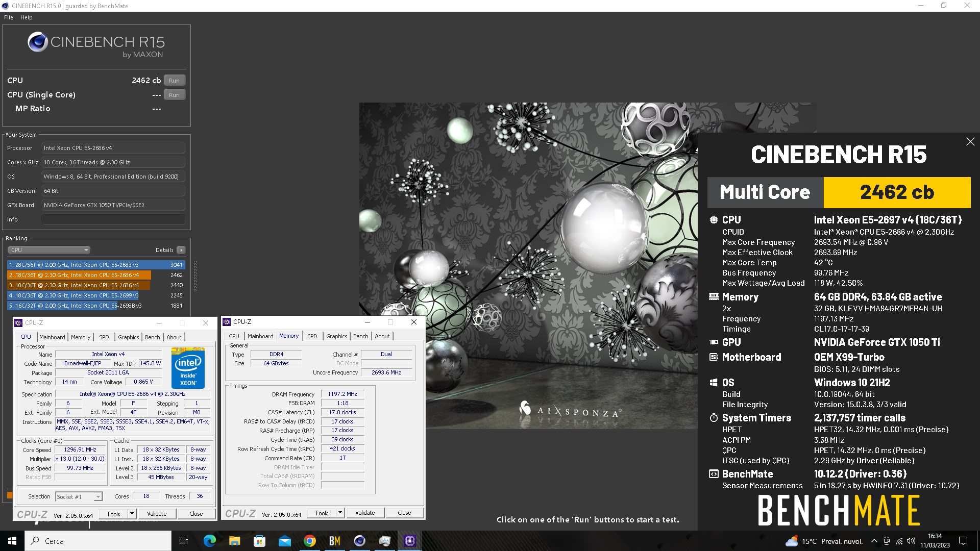Open the volume control in tray
Viewport: 980px width, 551px height.
pos(911,541)
